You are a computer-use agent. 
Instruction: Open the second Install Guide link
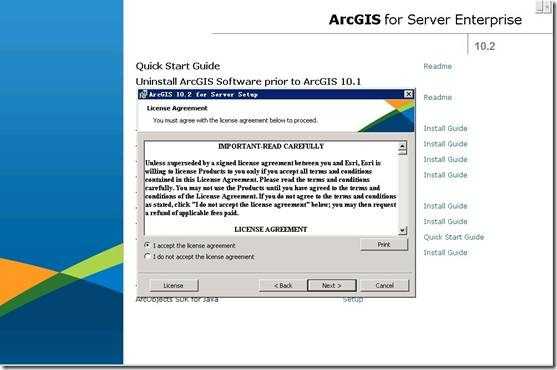(x=445, y=144)
